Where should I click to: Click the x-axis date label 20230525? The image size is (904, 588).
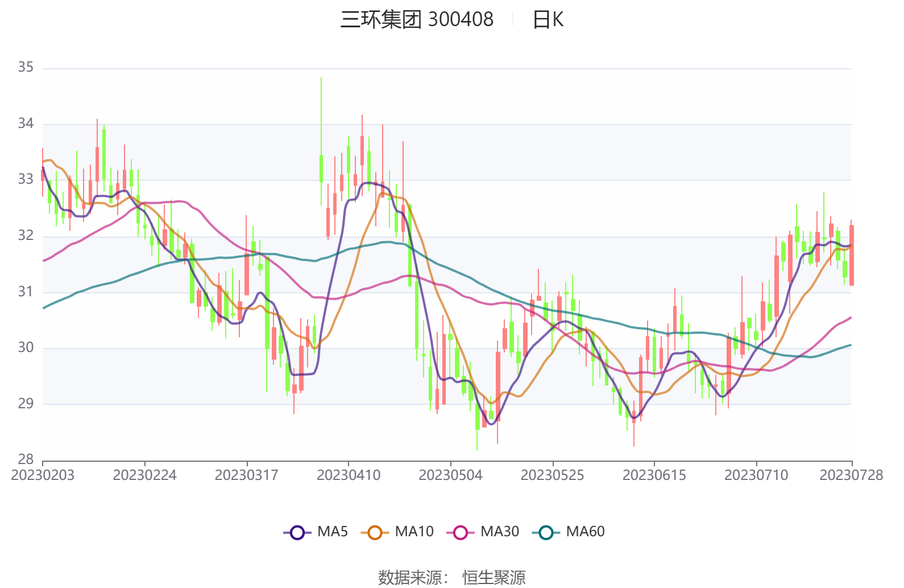pyautogui.click(x=552, y=475)
